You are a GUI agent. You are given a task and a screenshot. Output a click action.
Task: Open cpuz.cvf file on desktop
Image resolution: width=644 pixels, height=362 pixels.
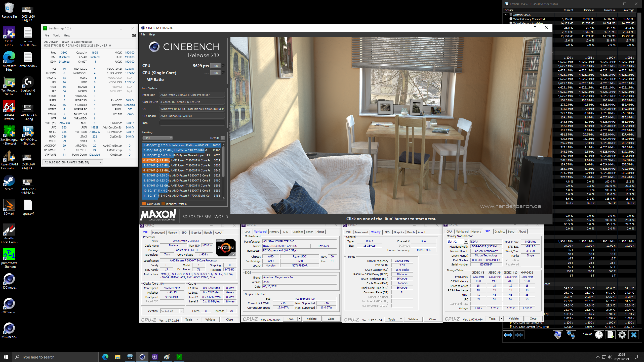28,207
